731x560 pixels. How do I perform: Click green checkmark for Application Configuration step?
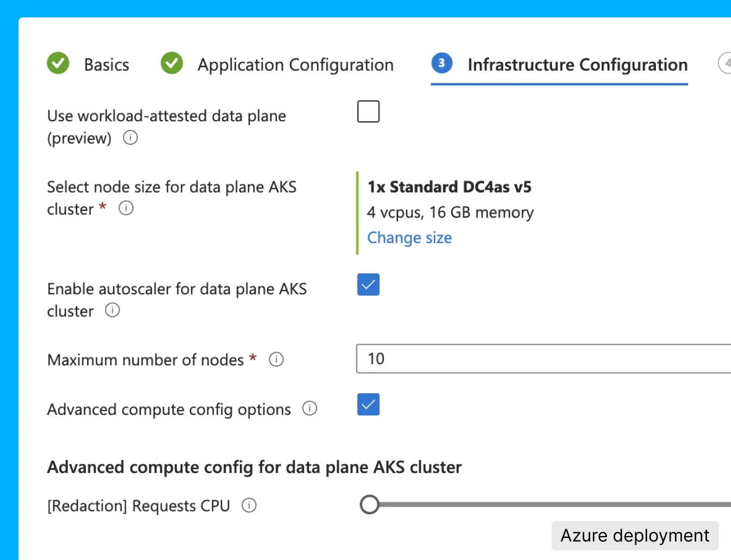tap(172, 64)
